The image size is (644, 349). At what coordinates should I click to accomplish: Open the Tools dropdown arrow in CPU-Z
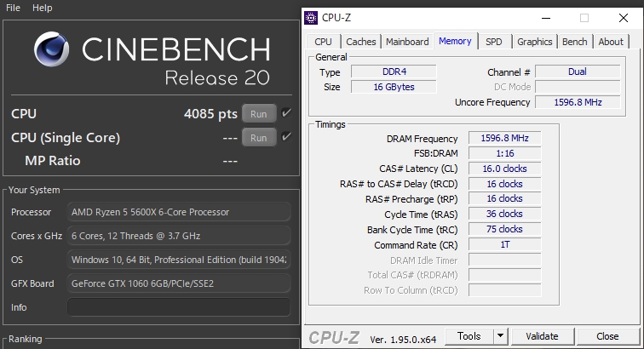pyautogui.click(x=500, y=336)
